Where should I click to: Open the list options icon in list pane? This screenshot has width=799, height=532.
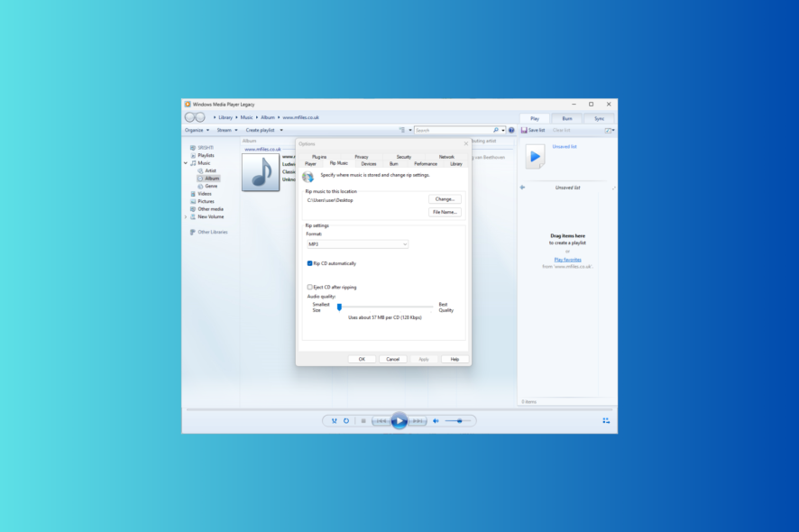tap(608, 131)
